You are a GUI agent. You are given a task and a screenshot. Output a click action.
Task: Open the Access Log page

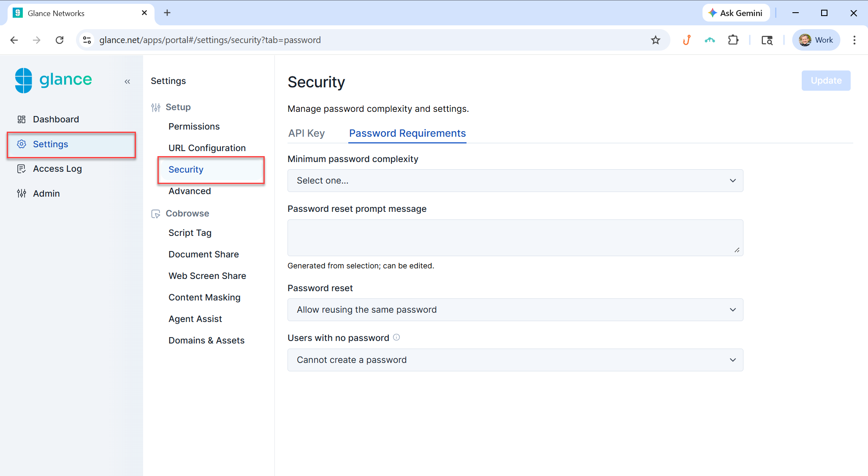57,169
